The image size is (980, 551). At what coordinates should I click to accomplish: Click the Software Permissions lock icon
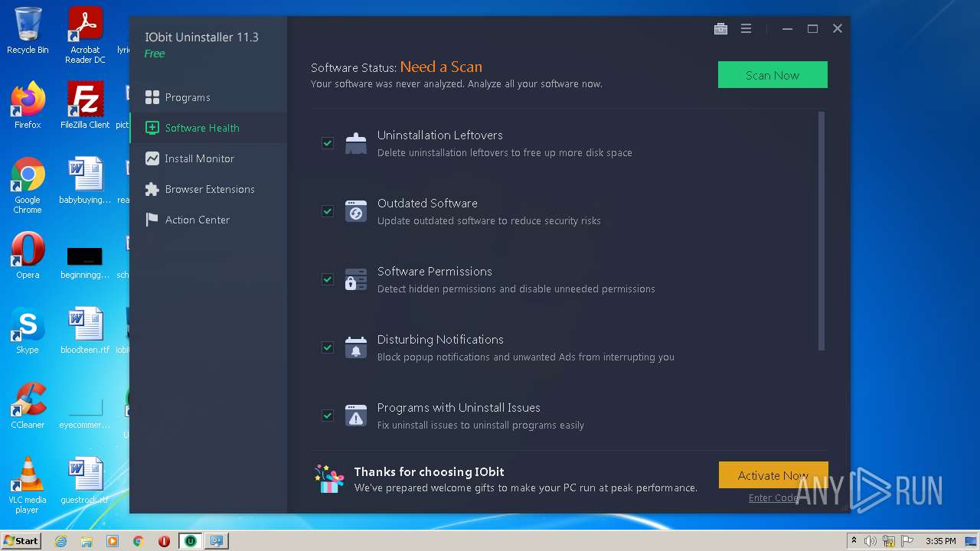tap(355, 279)
